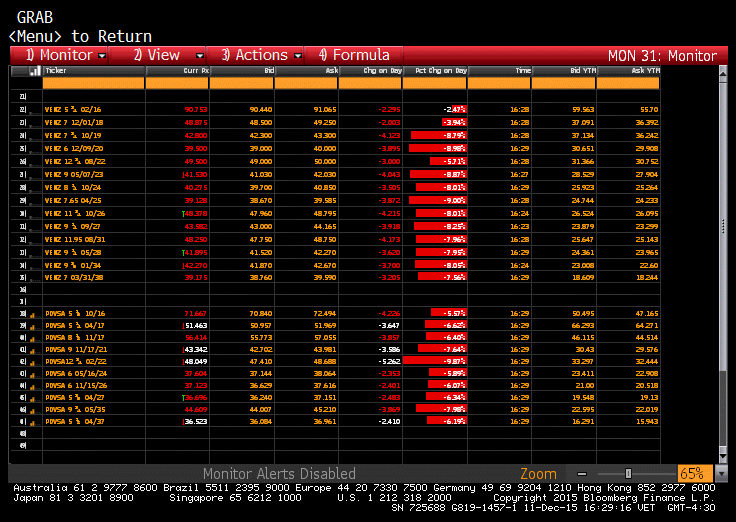Open the 4) Formula menu
736x522 pixels.
coord(354,55)
